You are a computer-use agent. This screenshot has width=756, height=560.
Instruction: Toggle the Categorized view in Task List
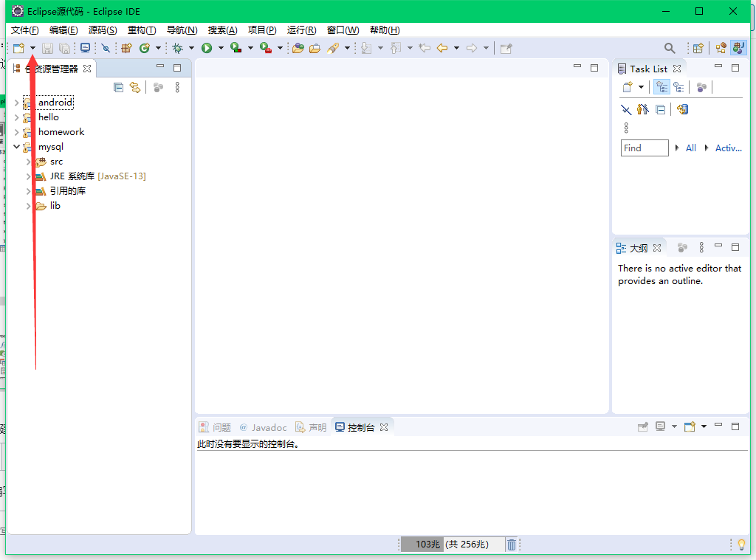pyautogui.click(x=661, y=86)
